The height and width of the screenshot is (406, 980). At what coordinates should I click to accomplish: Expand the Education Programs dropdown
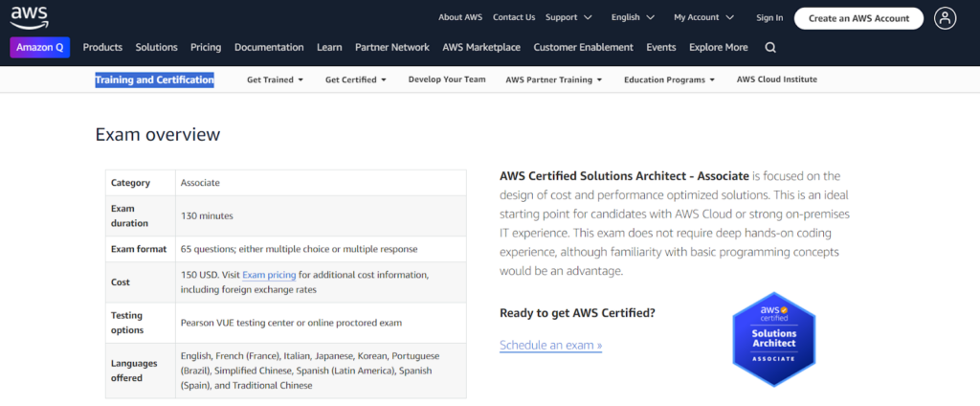pyautogui.click(x=669, y=80)
